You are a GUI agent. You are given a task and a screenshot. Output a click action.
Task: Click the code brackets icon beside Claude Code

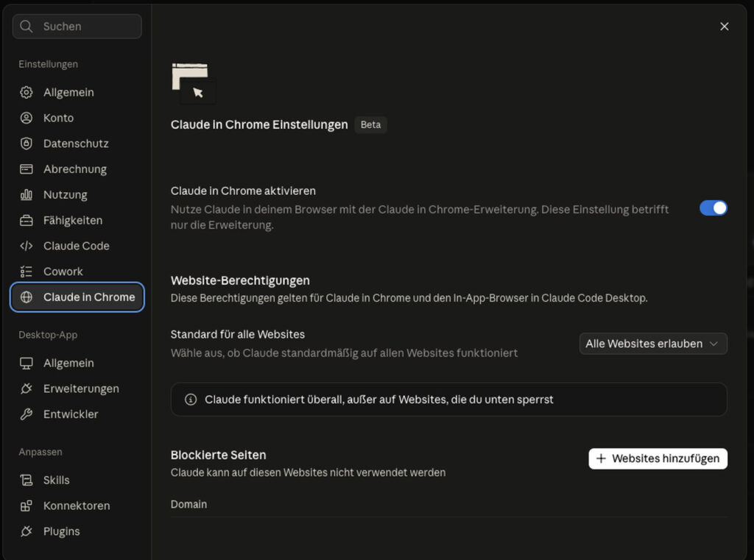[26, 246]
